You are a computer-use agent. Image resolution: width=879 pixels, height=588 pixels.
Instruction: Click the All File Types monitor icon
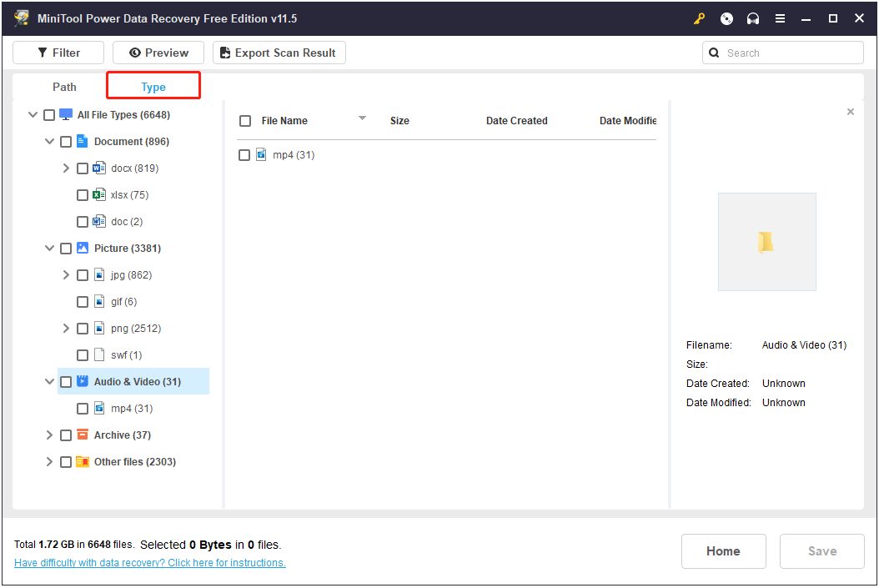point(66,114)
